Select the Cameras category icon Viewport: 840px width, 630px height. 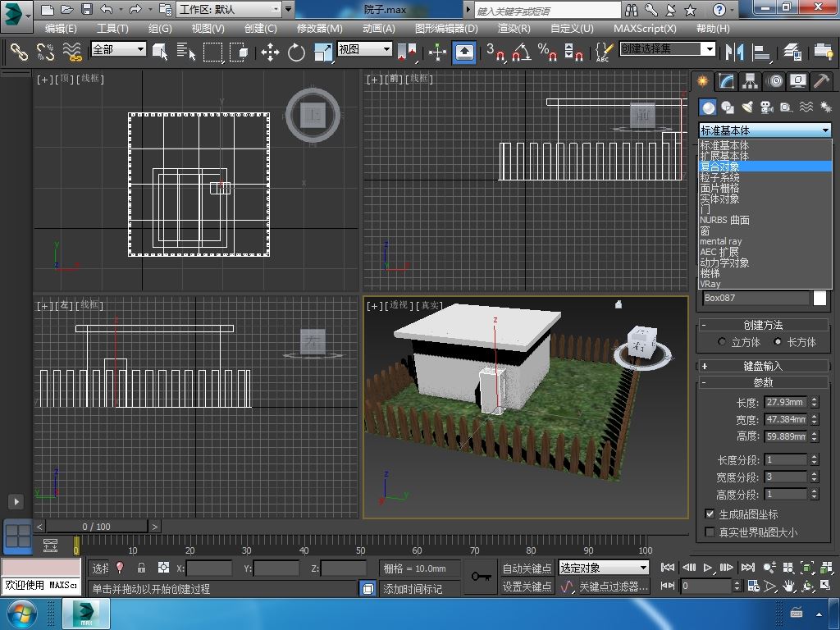(x=767, y=107)
